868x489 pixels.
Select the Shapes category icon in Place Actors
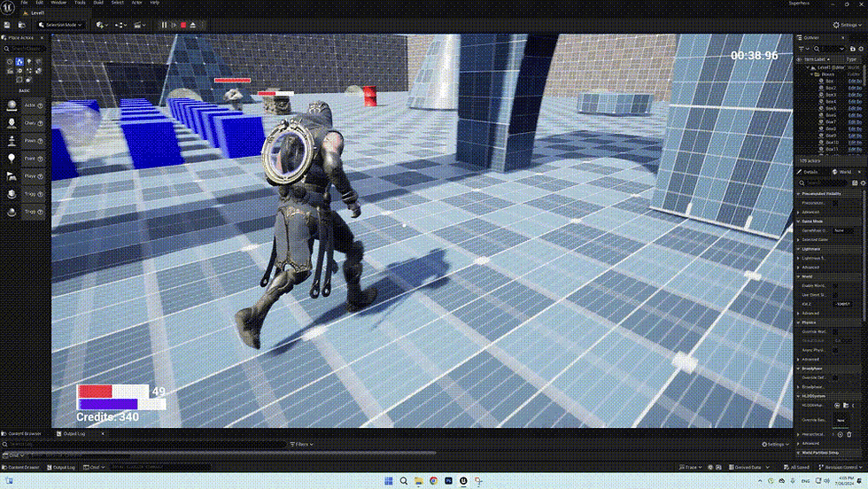(38, 62)
